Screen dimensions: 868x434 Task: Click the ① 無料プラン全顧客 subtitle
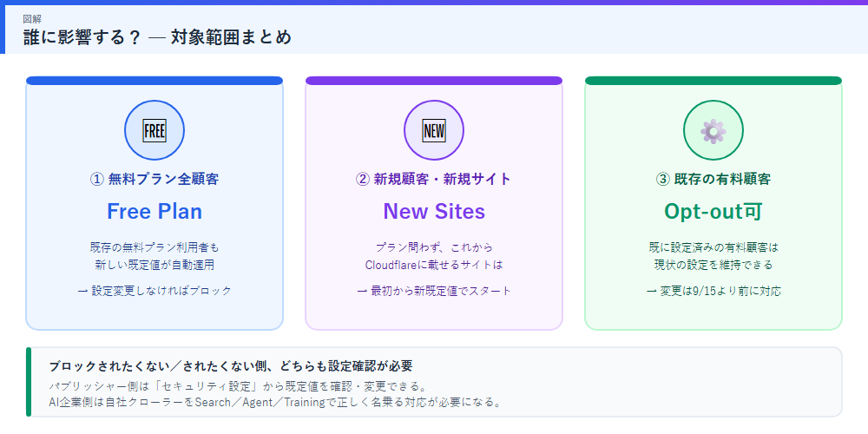tap(155, 180)
